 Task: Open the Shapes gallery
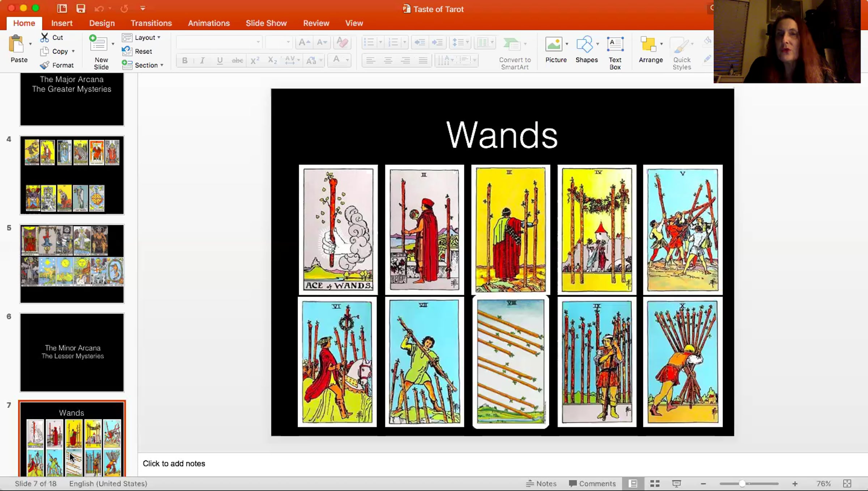pyautogui.click(x=584, y=45)
